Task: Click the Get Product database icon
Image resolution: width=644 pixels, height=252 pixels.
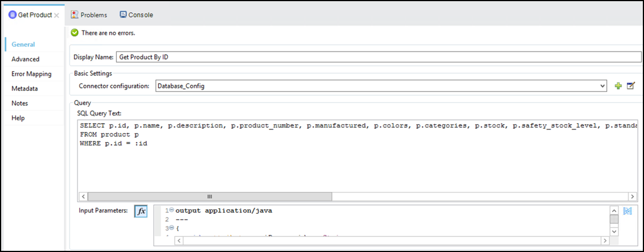Action: [x=13, y=15]
